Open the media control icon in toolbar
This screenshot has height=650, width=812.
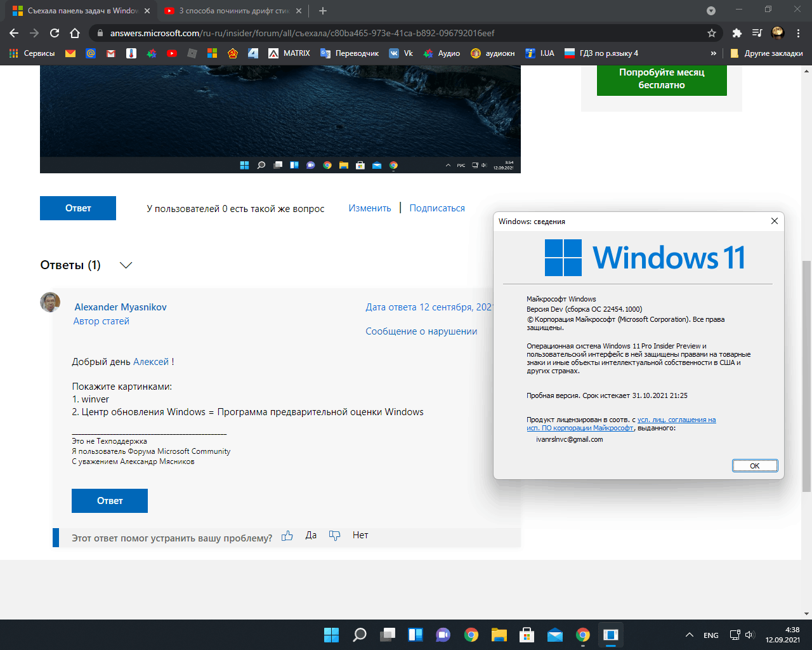click(757, 33)
